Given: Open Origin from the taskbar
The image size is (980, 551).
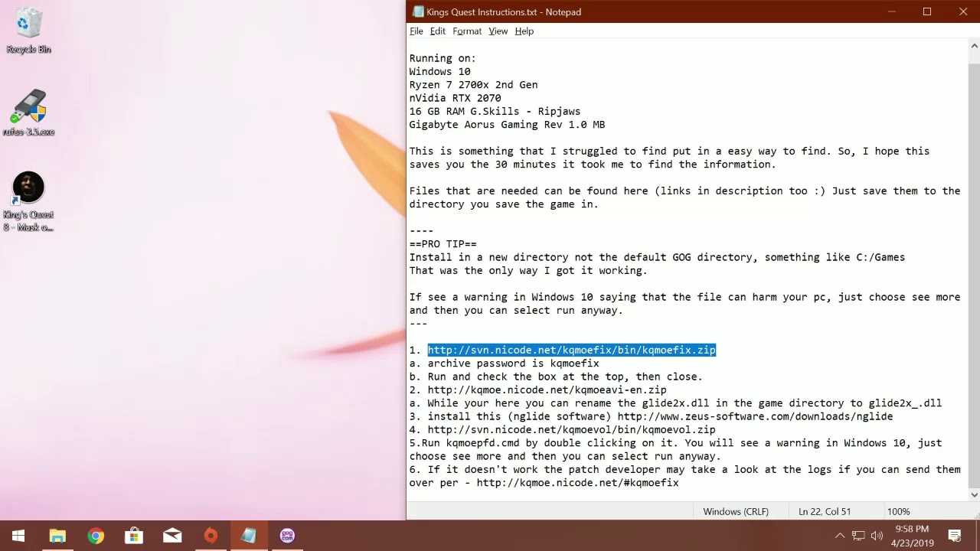Looking at the screenshot, I should (x=211, y=536).
